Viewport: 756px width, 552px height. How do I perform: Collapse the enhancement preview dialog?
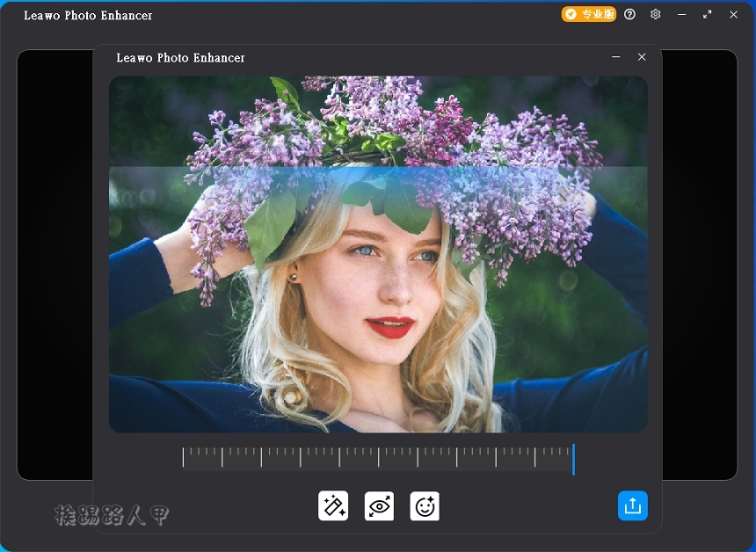[616, 56]
